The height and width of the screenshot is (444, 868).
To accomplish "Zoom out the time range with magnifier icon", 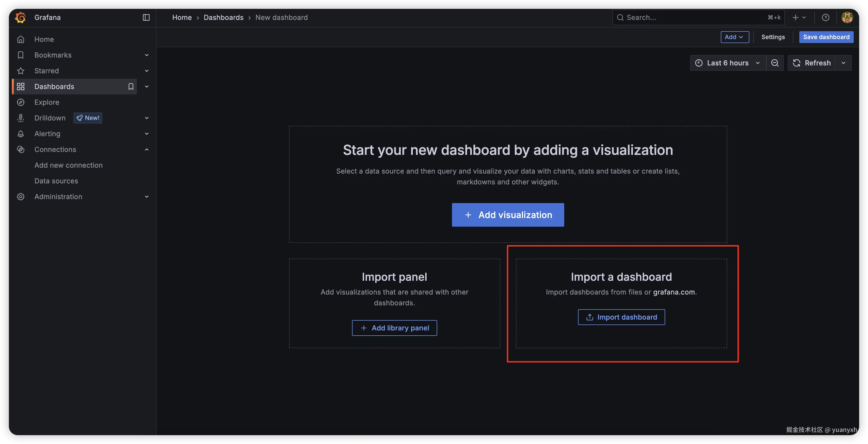I will pyautogui.click(x=775, y=63).
